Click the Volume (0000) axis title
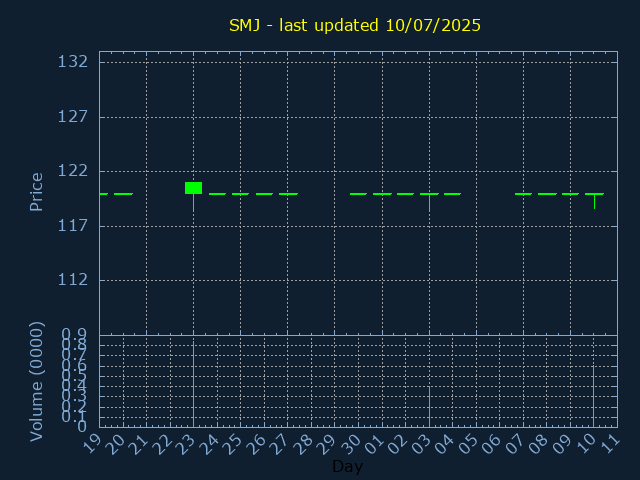The image size is (640, 480). click(x=36, y=382)
